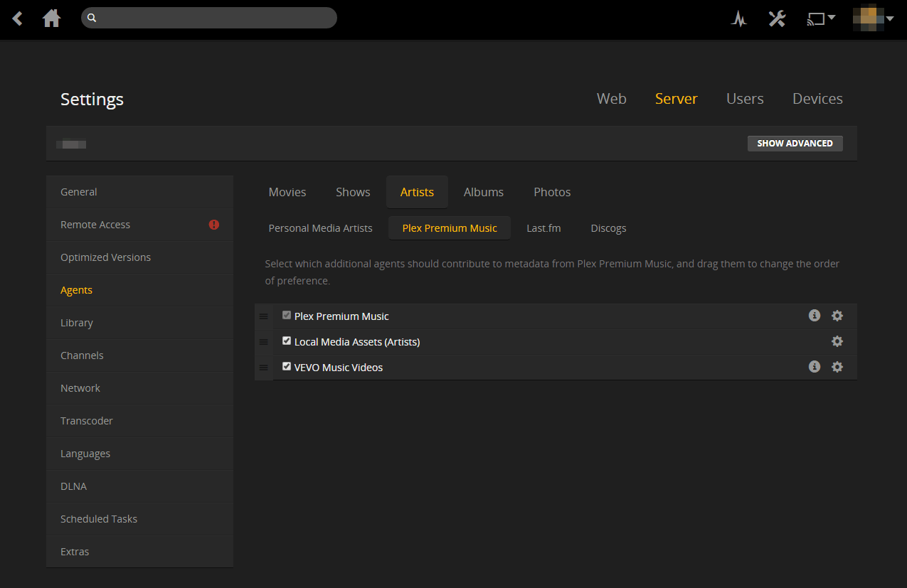
Task: Open Library settings in sidebar
Action: coord(139,323)
